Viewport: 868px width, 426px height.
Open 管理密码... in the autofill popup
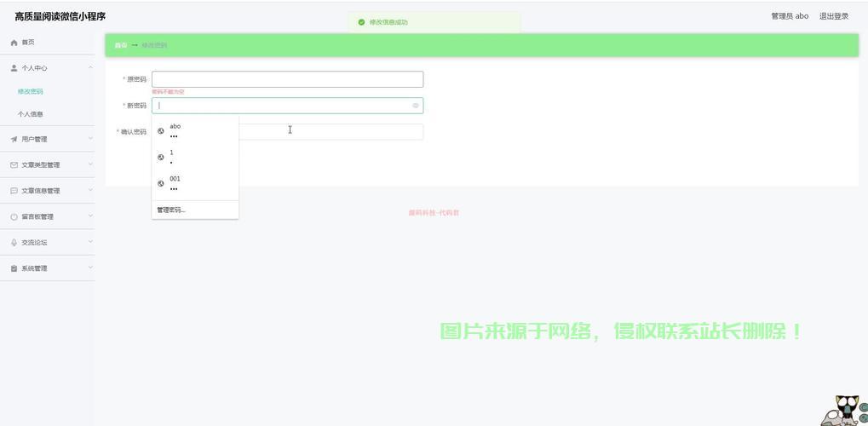[170, 210]
